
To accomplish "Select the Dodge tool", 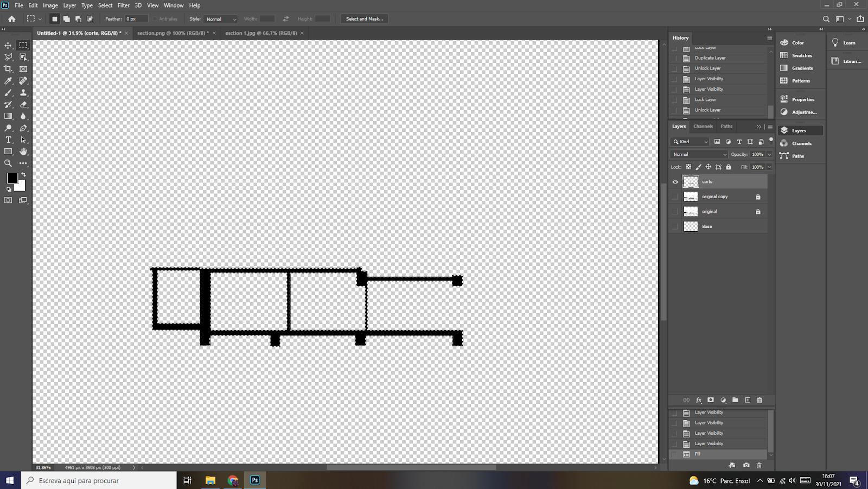I will coord(8,128).
